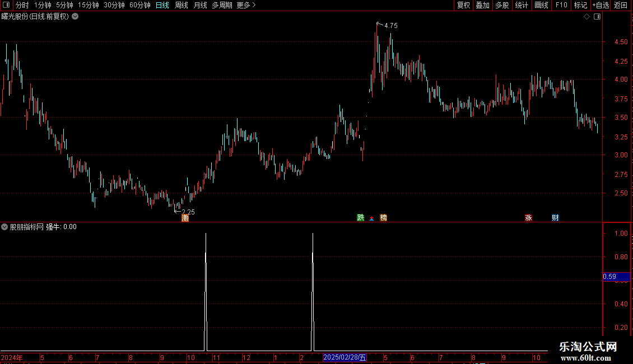Click the 强牛: 0.00 indicator value
The width and height of the screenshot is (633, 364).
(62, 227)
